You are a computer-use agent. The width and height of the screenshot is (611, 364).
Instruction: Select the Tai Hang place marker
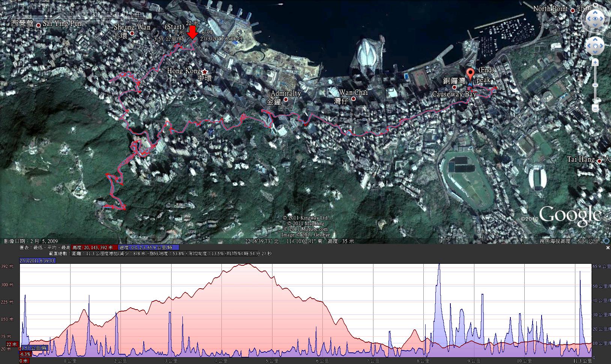[x=599, y=161]
